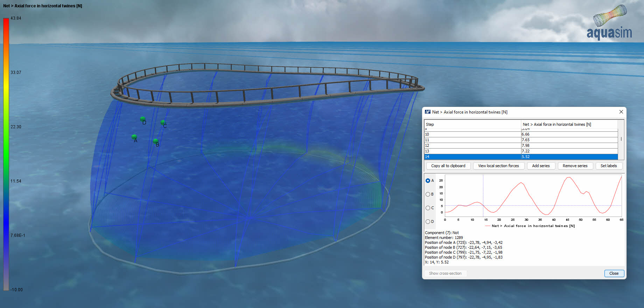
Task: Open the Set labels option
Action: [x=609, y=166]
